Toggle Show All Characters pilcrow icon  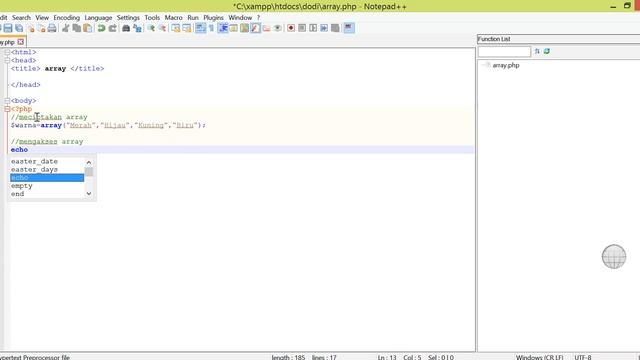[x=211, y=28]
